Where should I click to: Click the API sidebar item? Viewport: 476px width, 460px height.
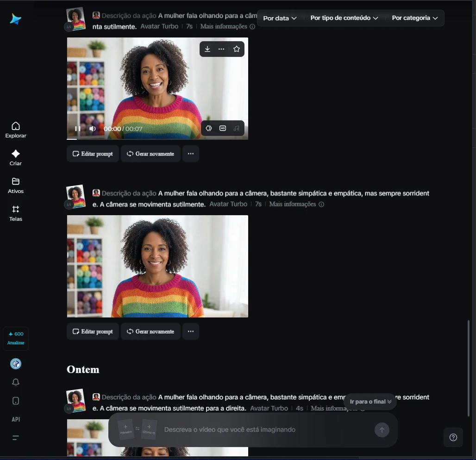click(16, 419)
